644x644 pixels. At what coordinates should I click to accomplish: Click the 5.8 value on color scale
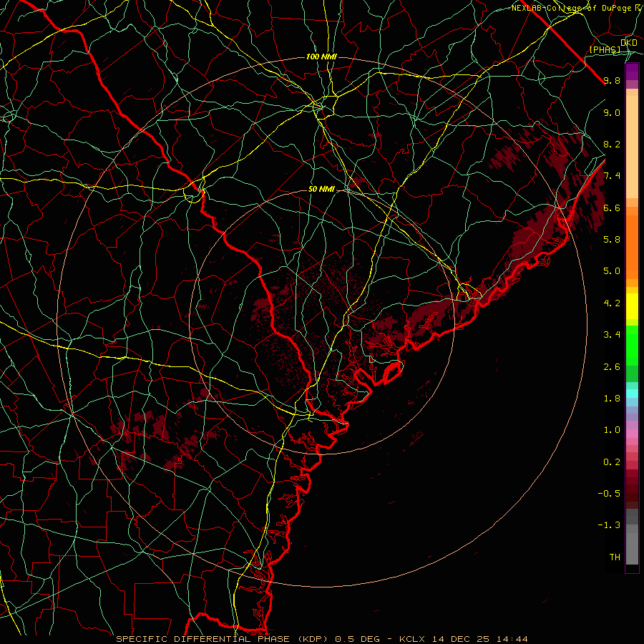(612, 240)
